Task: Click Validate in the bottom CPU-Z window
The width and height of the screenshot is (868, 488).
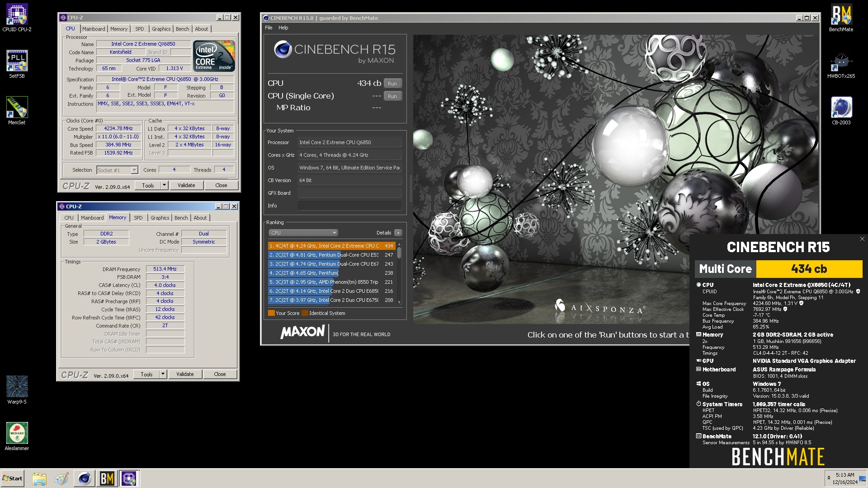Action: coord(185,374)
